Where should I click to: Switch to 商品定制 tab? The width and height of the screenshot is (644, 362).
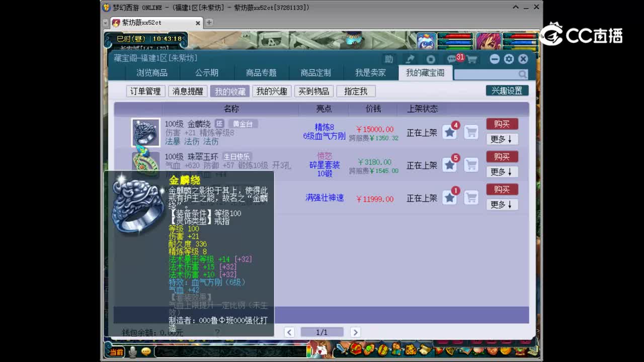coord(315,73)
